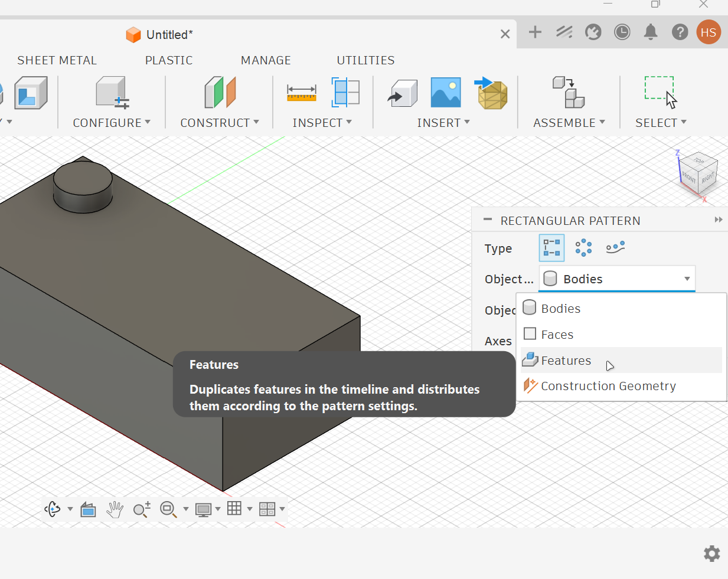Click the Construct offset plane icon
The height and width of the screenshot is (579, 728).
[220, 93]
